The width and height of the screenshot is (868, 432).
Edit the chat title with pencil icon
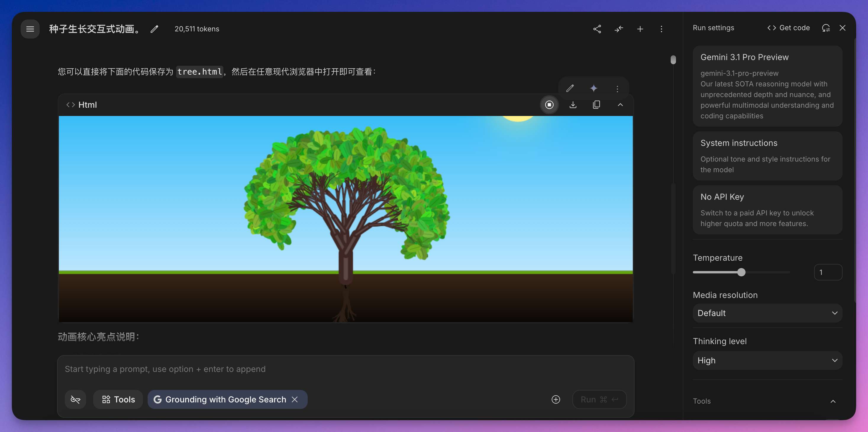[154, 29]
